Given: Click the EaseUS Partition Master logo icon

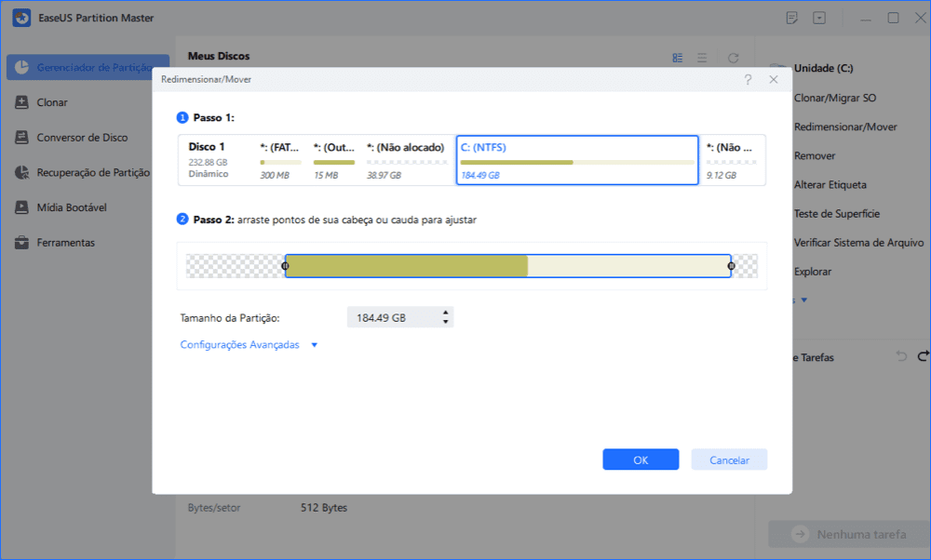Looking at the screenshot, I should click(21, 18).
